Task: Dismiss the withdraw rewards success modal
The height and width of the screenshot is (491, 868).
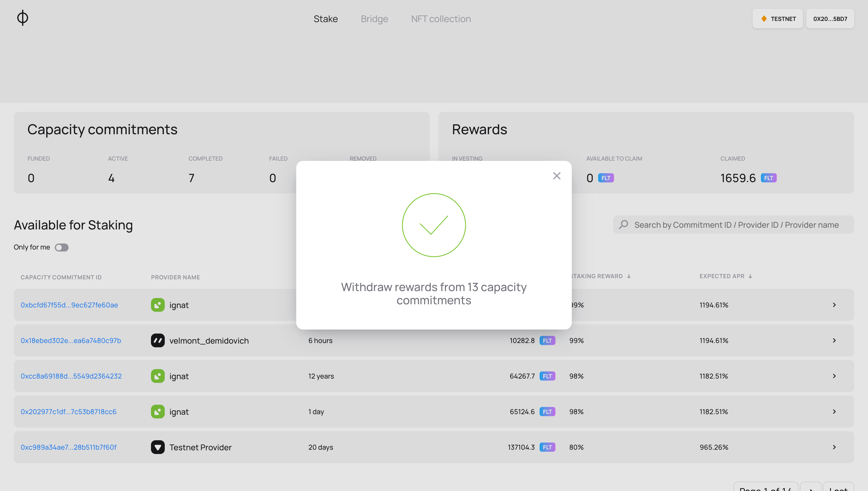Action: (557, 176)
